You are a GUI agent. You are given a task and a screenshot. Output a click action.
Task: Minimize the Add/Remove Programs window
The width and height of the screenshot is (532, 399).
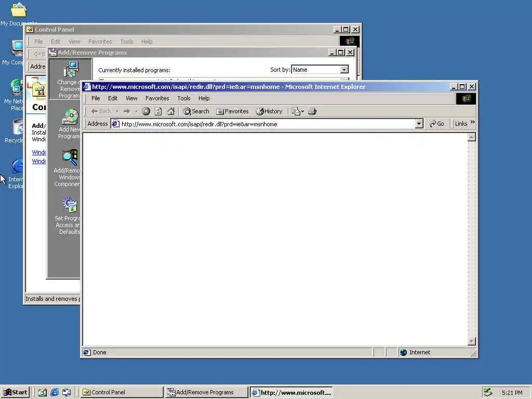pos(332,52)
